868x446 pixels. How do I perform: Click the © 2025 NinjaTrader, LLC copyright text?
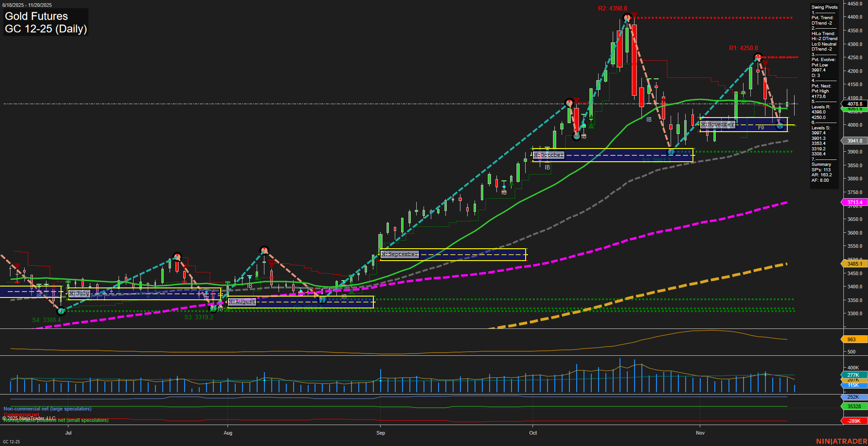pos(29,417)
